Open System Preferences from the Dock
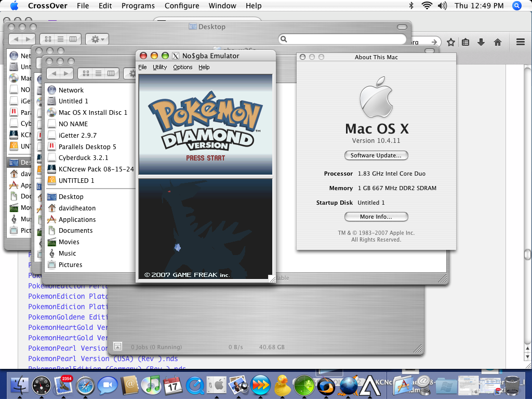This screenshot has height=399, width=532. point(217,386)
